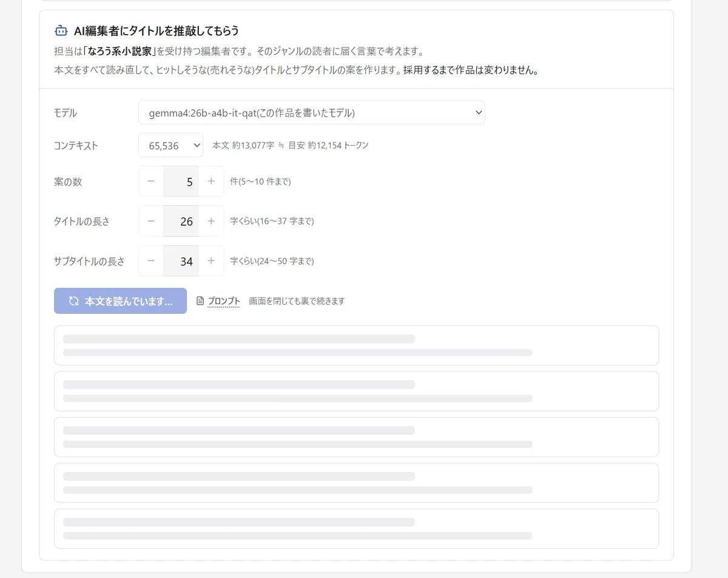Decrease 案の数 with the minus button
The image size is (728, 578).
pyautogui.click(x=151, y=182)
